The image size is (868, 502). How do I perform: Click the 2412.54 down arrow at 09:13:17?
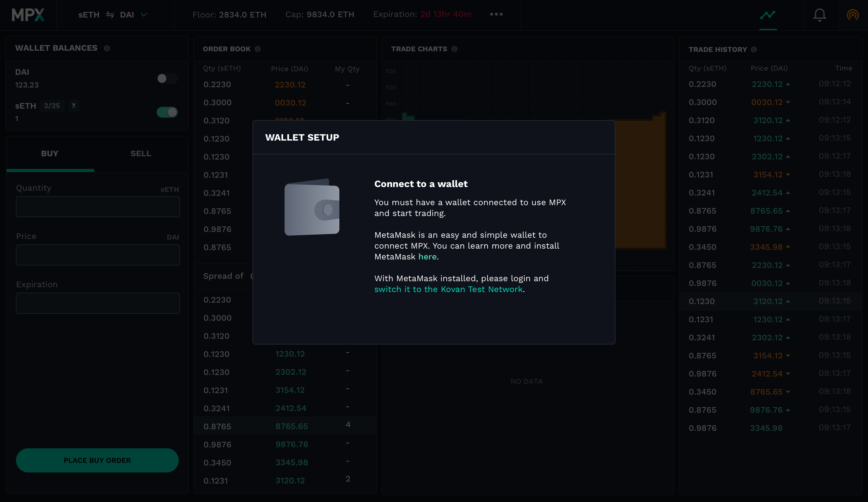[788, 374]
